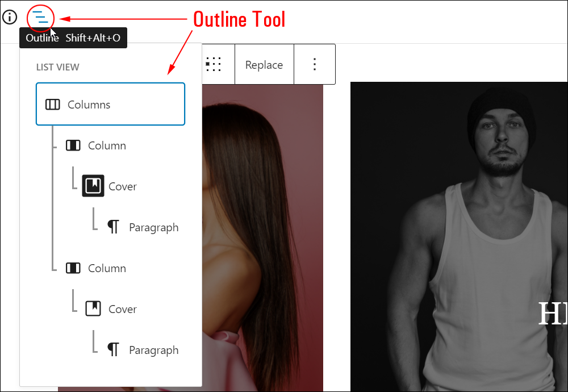Select the Column row directly beneath Columns
This screenshot has height=392, width=568.
tap(95, 145)
